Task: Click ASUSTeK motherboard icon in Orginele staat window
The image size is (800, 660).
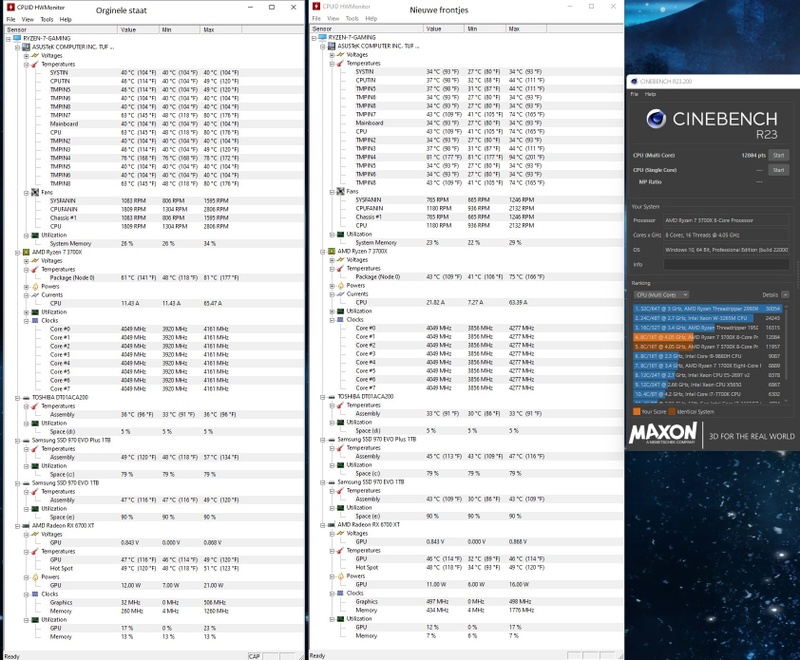Action: coord(26,47)
